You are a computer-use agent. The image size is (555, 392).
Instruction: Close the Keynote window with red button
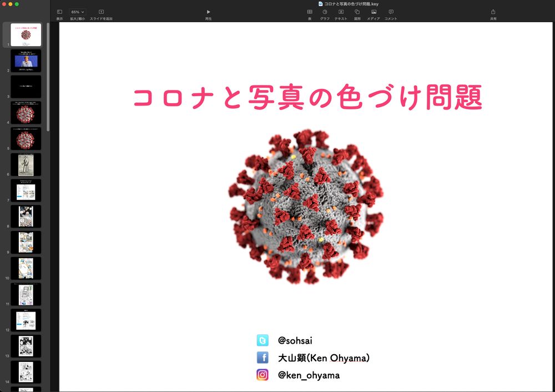(4, 4)
